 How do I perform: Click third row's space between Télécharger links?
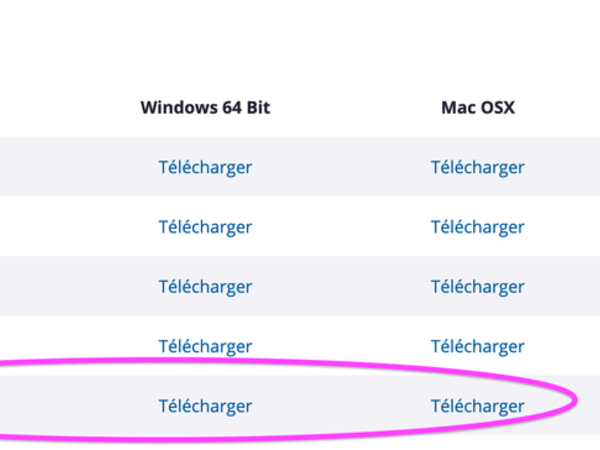pos(340,287)
